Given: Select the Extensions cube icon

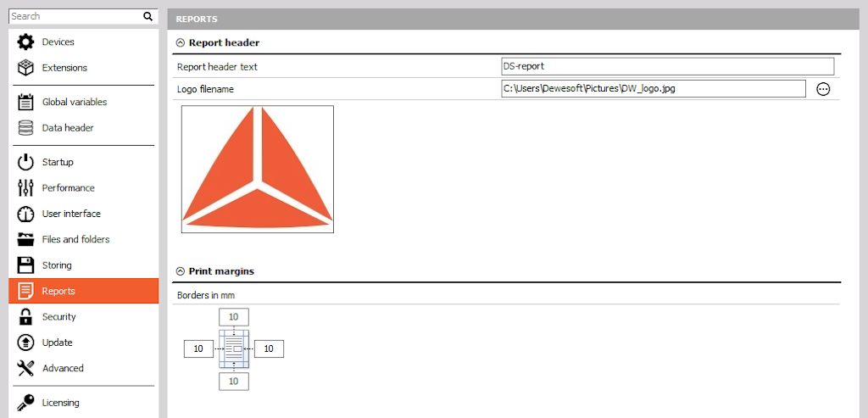Looking at the screenshot, I should point(25,68).
